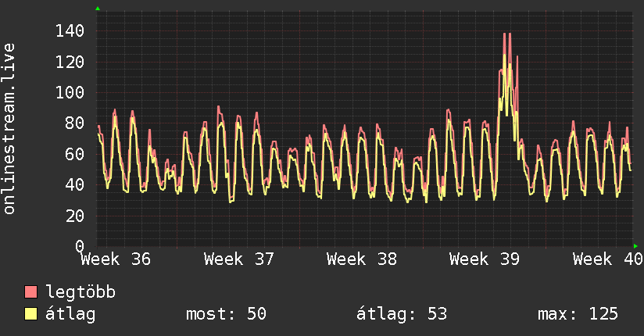The image size is (644, 336).
Task: Click the 'most: 50' value
Action: click(x=226, y=314)
